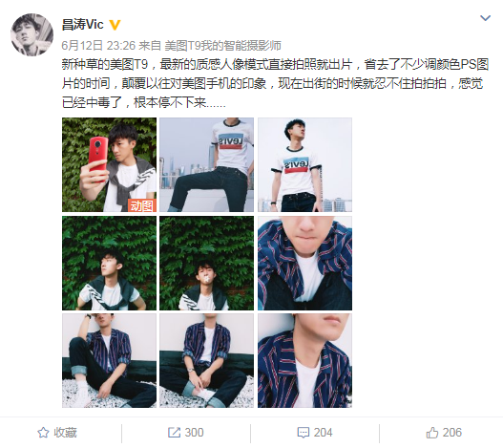Click the comment icon with 204
This screenshot has width=503, height=448.
tap(304, 433)
